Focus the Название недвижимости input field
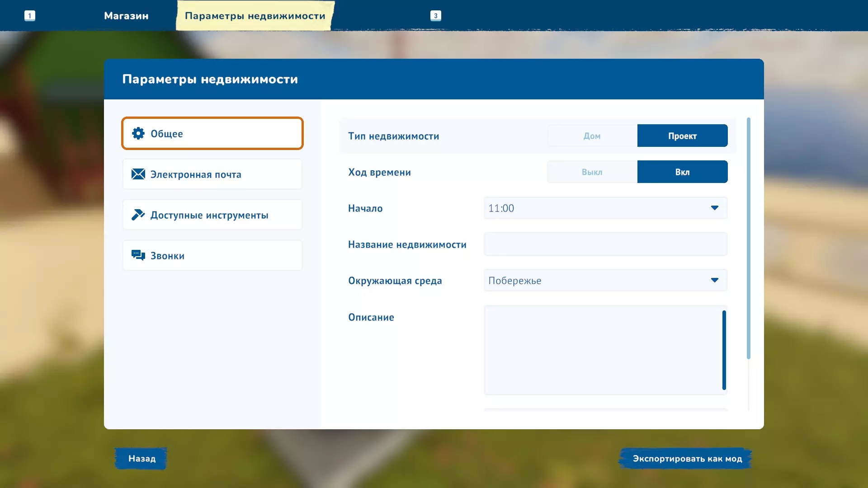Image resolution: width=868 pixels, height=488 pixels. click(x=605, y=244)
